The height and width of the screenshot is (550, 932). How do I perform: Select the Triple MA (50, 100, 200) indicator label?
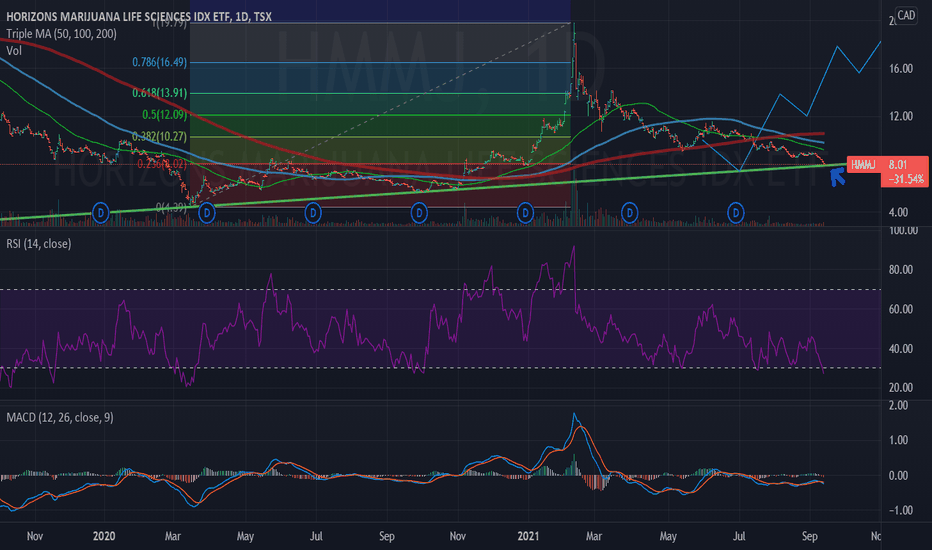coord(61,34)
